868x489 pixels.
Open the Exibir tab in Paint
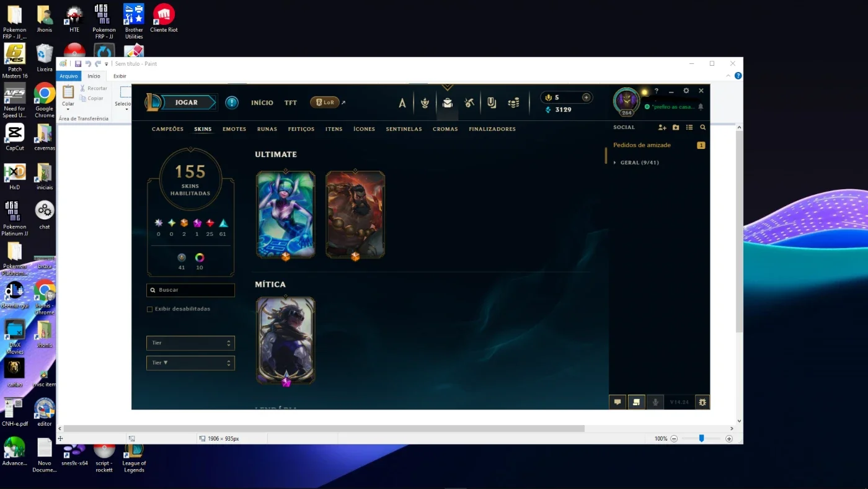coord(120,76)
